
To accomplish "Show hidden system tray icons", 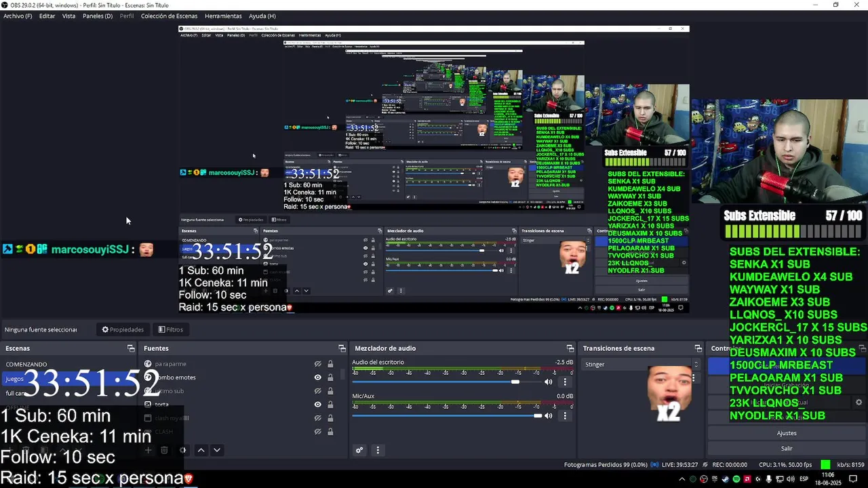I will (x=682, y=479).
